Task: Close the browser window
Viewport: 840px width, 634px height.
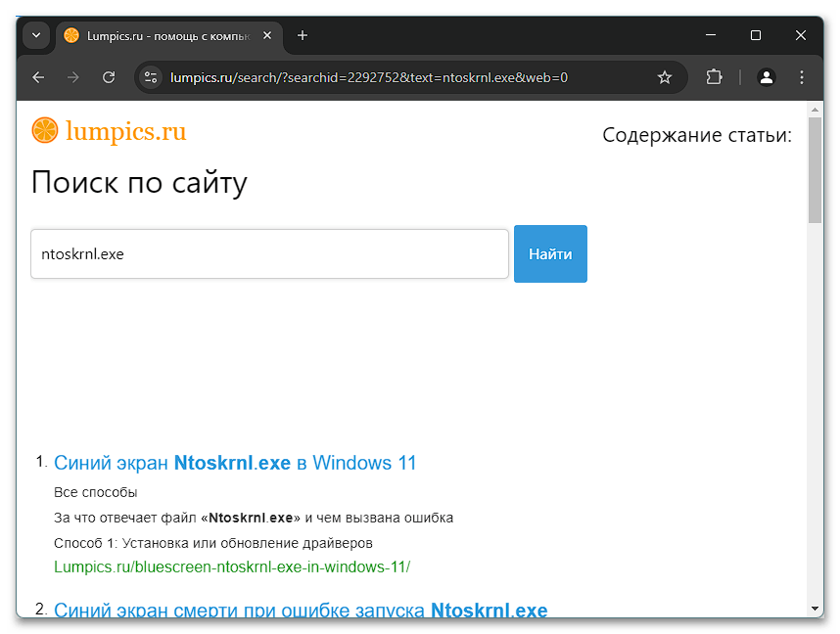Action: pos(801,35)
